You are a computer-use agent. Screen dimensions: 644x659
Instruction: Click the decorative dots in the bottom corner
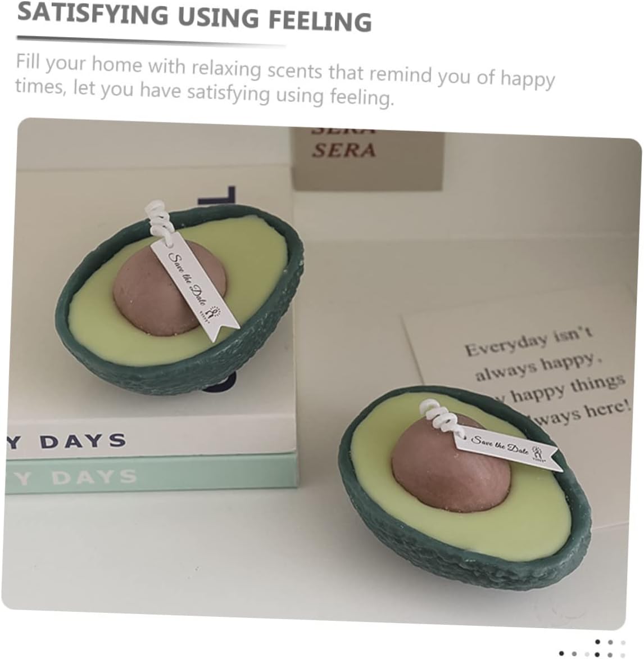[x=593, y=648]
